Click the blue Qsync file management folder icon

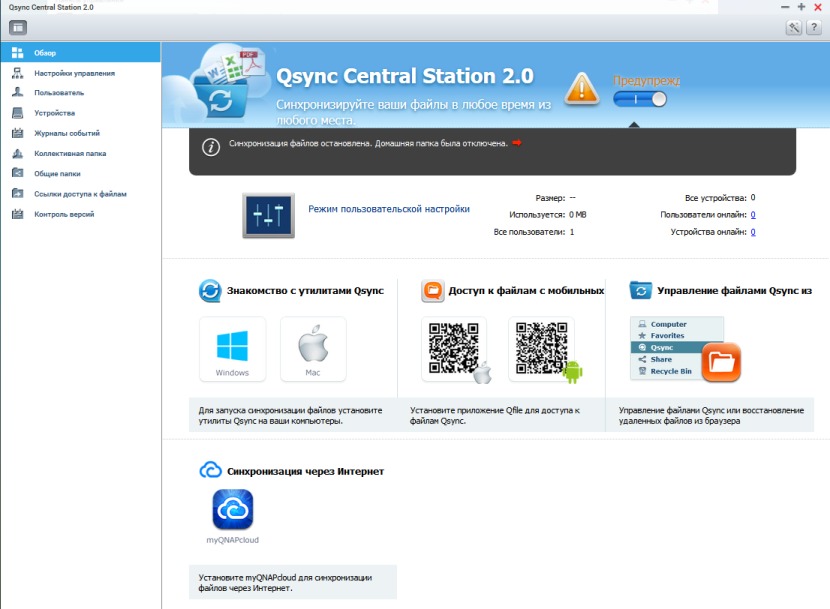coord(640,291)
